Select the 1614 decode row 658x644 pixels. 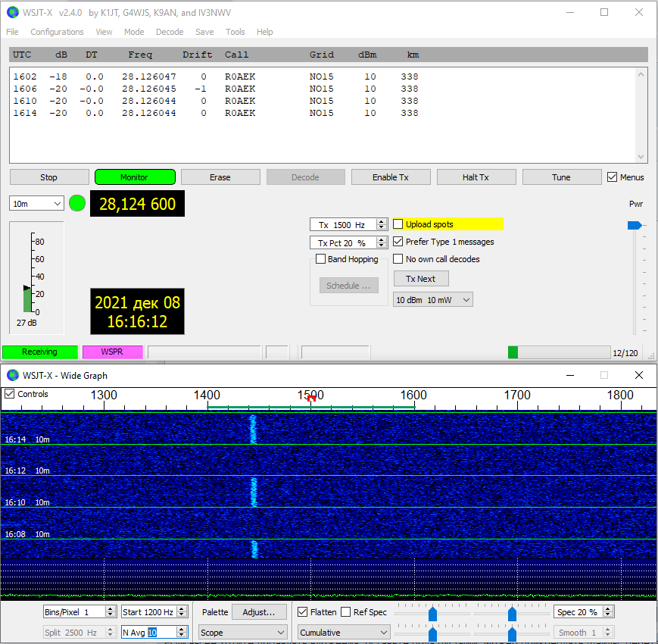tap(216, 113)
